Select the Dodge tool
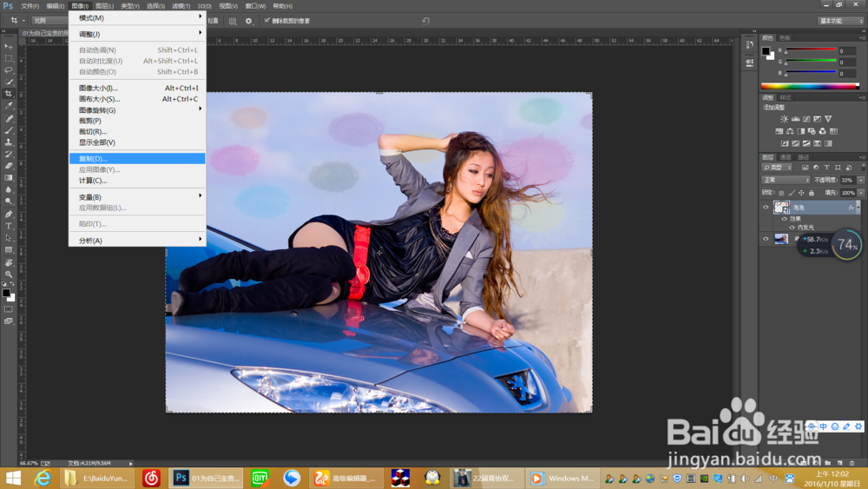The width and height of the screenshot is (868, 489). pos(9,201)
